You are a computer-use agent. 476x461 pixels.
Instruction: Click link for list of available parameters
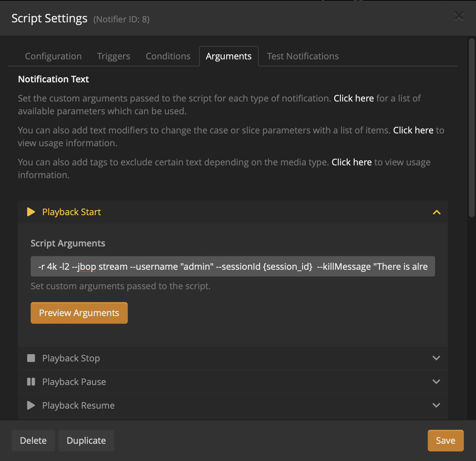(354, 98)
